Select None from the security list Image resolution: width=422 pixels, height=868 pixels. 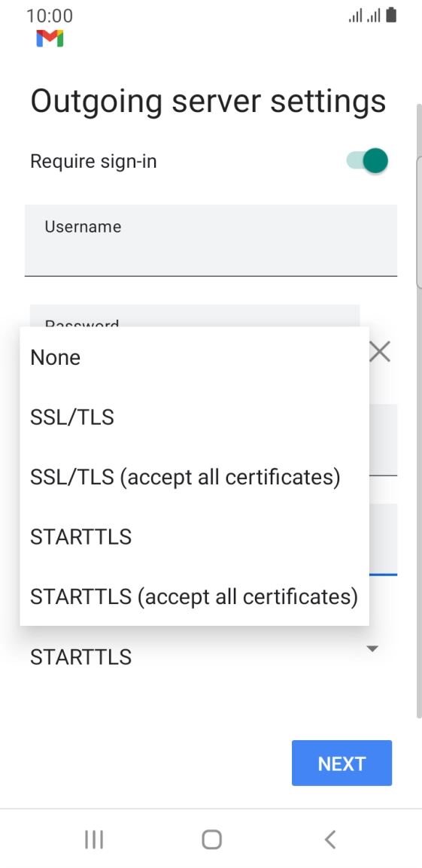point(194,357)
